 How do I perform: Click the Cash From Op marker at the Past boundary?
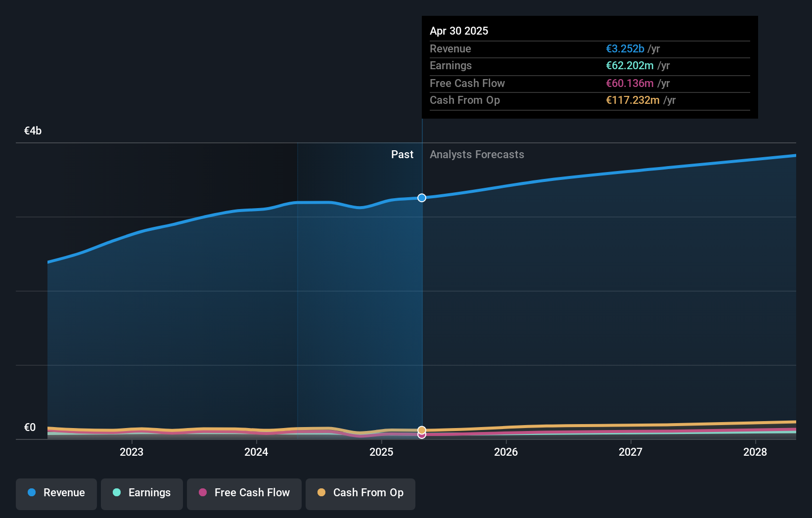421,429
